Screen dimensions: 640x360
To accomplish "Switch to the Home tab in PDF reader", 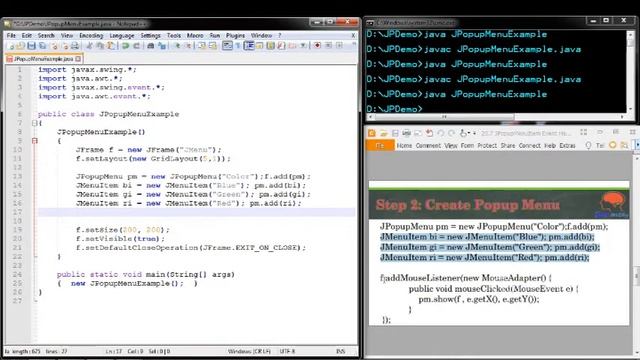I will [x=404, y=145].
